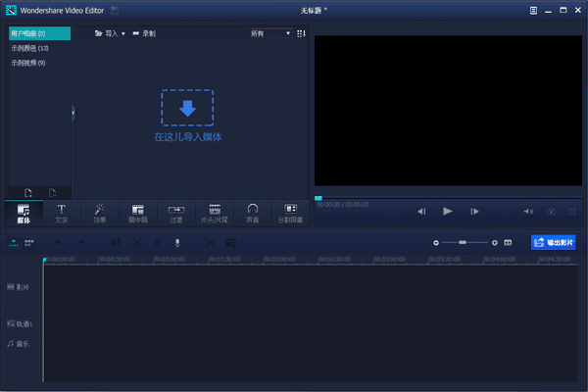Viewport: 588px width, 392px height.
Task: Click the crop frame icon
Action: (211, 243)
